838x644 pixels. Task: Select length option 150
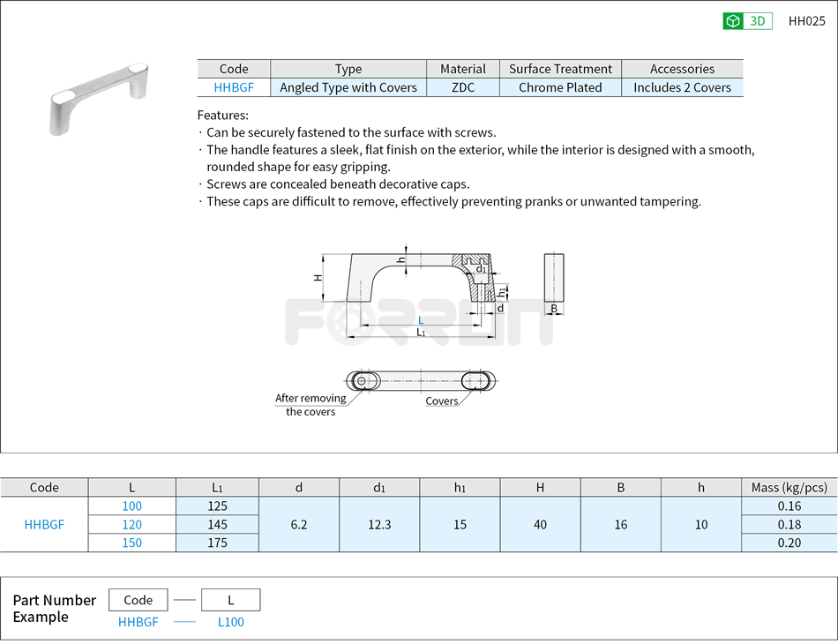[x=131, y=543]
